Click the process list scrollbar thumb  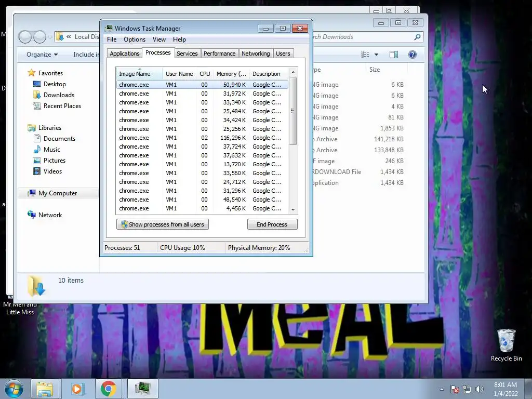[x=293, y=111]
